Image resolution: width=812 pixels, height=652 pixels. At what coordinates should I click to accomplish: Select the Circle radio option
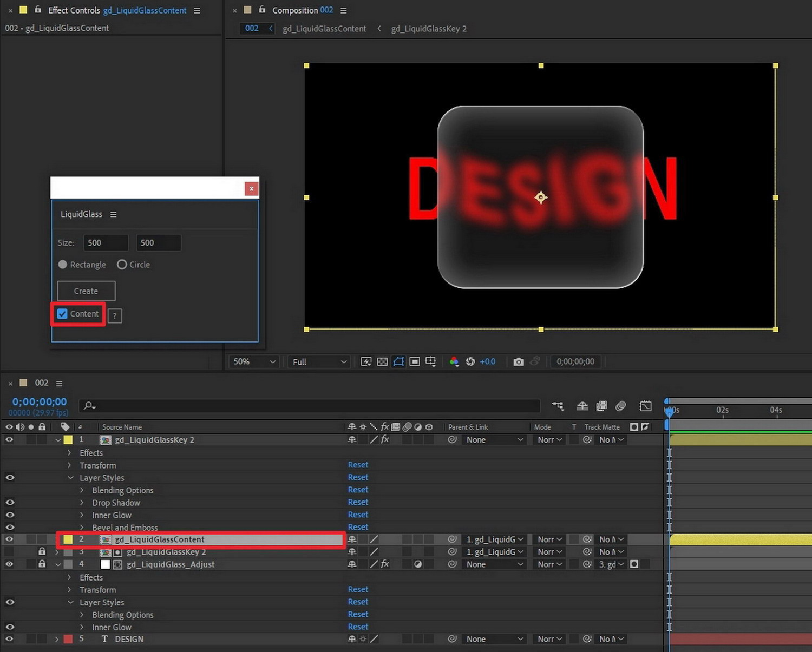(x=122, y=265)
